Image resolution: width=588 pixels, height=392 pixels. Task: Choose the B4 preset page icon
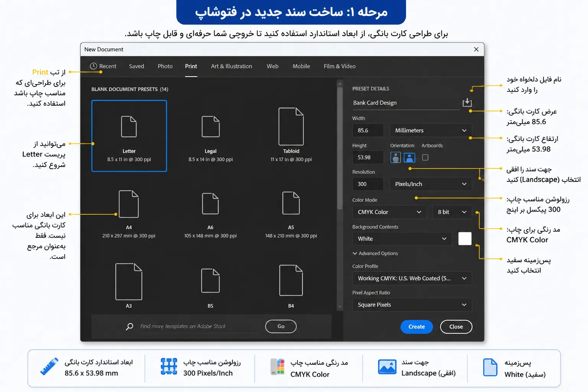291,280
